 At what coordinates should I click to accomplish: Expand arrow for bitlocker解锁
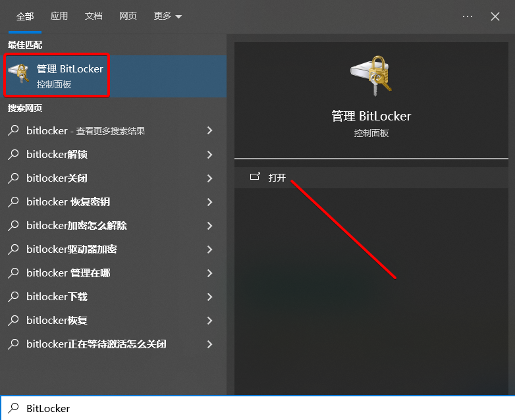coord(210,155)
